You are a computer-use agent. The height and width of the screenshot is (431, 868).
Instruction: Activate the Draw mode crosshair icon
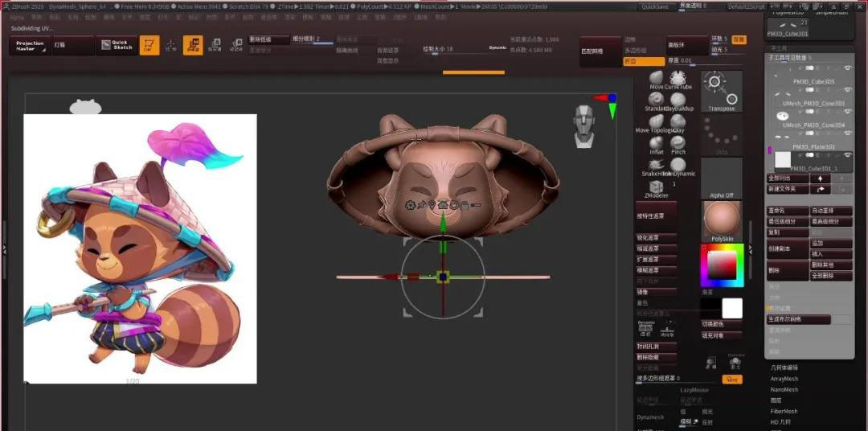pyautogui.click(x=171, y=45)
